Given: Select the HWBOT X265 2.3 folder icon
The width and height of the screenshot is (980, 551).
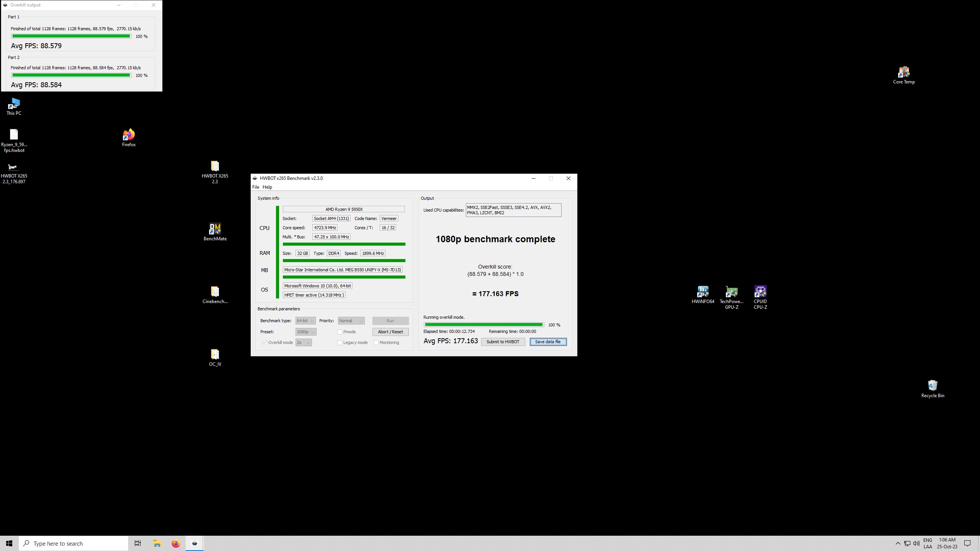Looking at the screenshot, I should (215, 172).
